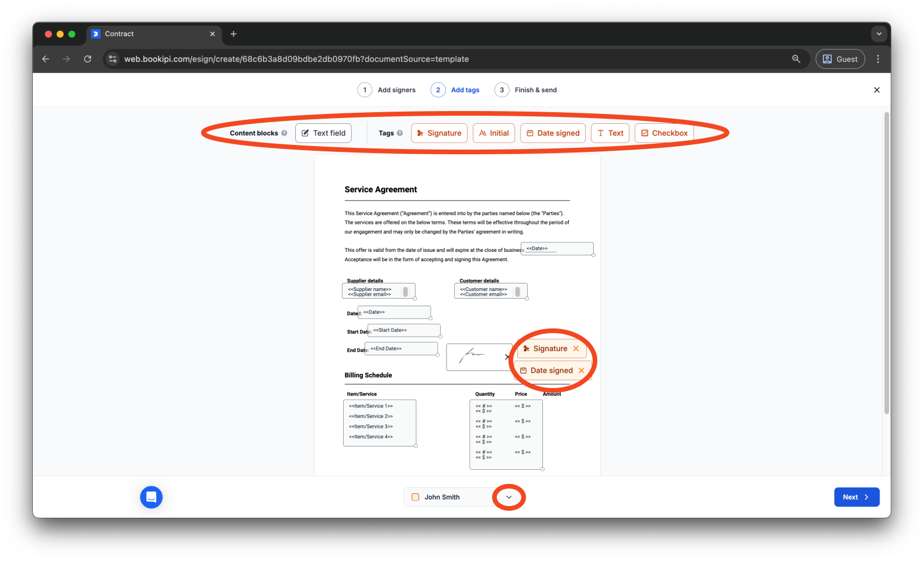The height and width of the screenshot is (561, 924).
Task: Add a Signature tag from the toolbar
Action: pos(439,133)
